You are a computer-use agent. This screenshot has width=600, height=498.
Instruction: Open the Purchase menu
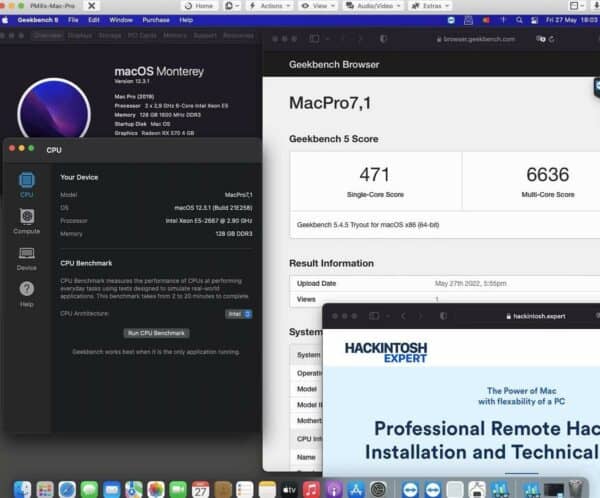tap(156, 20)
